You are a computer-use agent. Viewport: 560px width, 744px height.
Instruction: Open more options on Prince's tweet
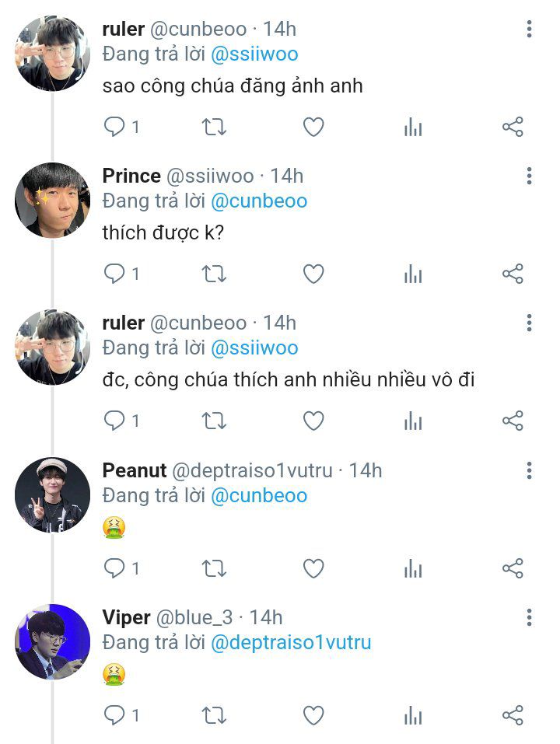pyautogui.click(x=529, y=176)
